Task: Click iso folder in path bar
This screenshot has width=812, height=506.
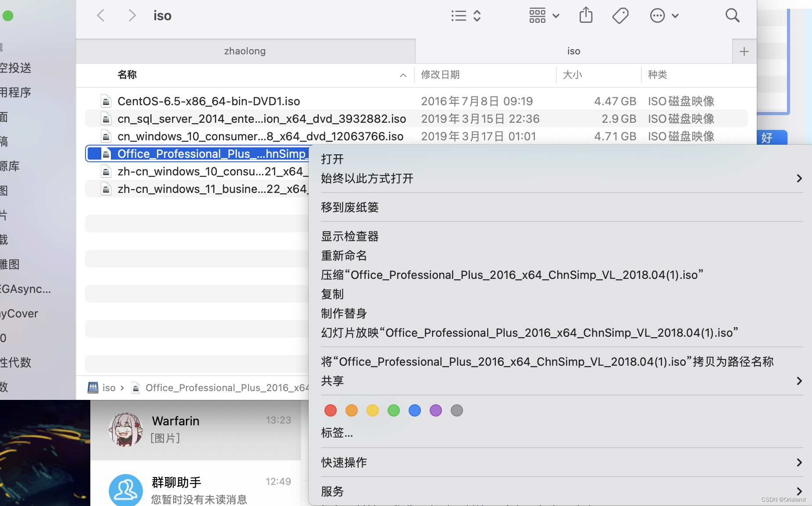Action: (x=102, y=388)
